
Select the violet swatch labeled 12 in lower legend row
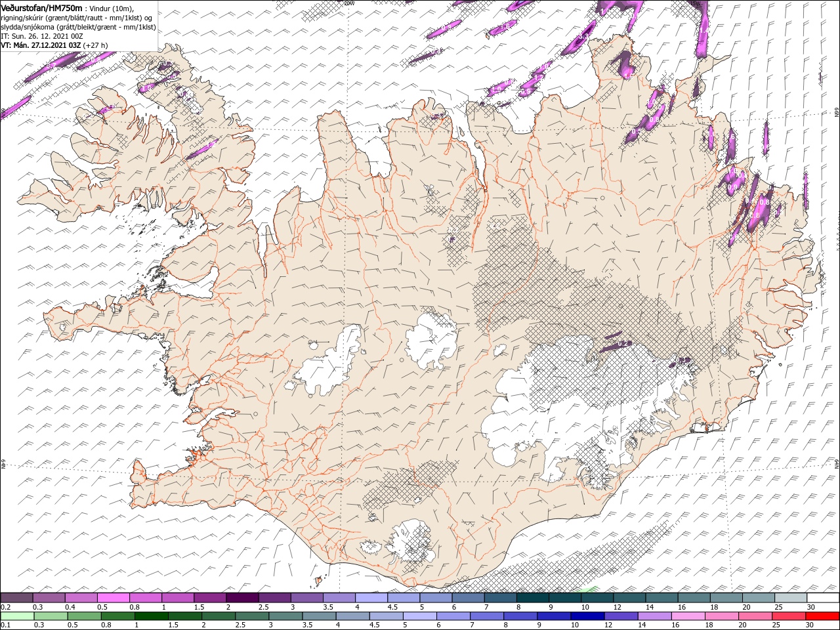(x=621, y=616)
